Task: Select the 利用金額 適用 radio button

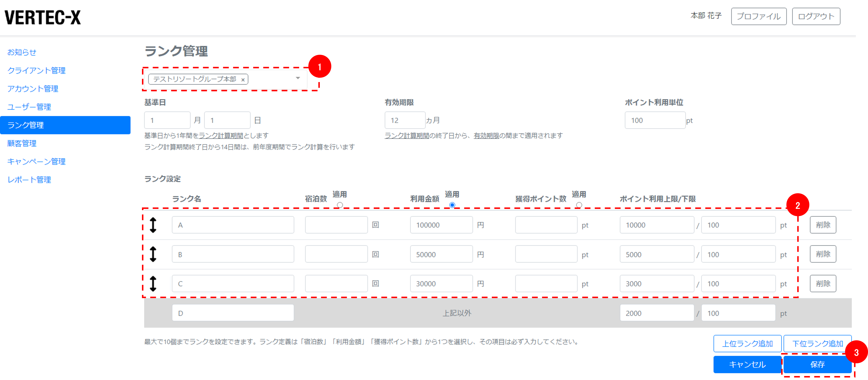Action: [x=452, y=205]
